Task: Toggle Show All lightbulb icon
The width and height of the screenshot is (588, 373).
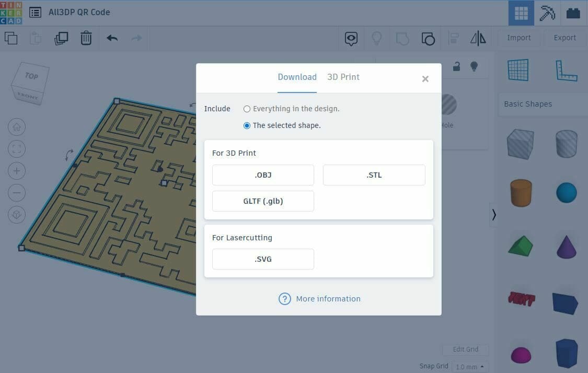Action: coord(376,38)
